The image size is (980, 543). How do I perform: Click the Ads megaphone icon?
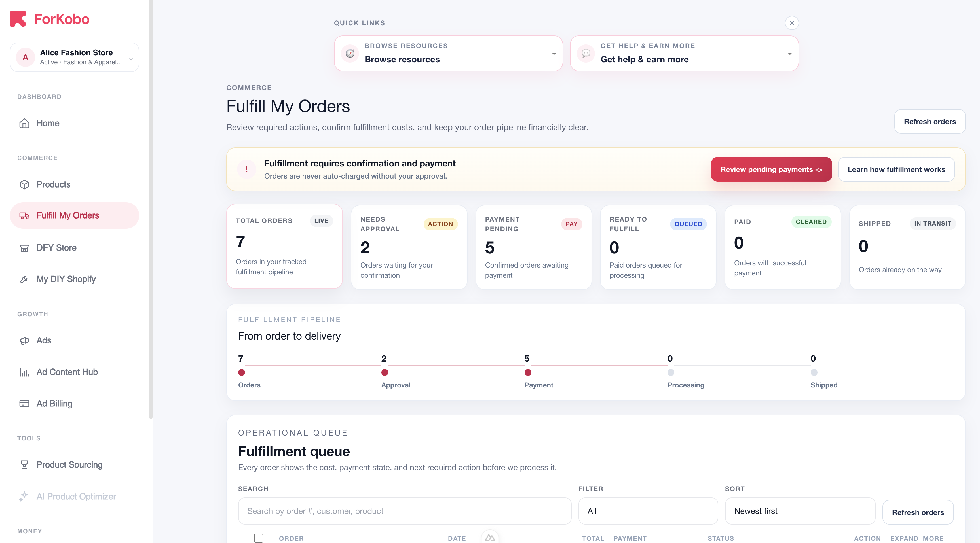click(24, 340)
